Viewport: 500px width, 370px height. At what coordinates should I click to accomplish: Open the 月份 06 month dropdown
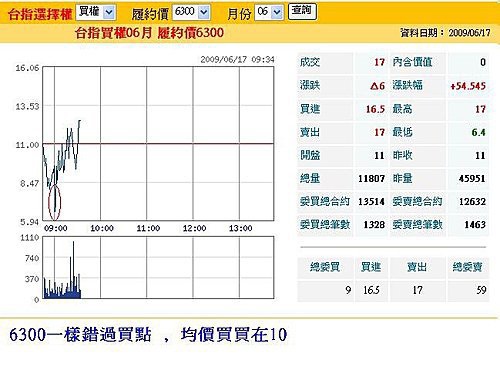click(x=269, y=13)
